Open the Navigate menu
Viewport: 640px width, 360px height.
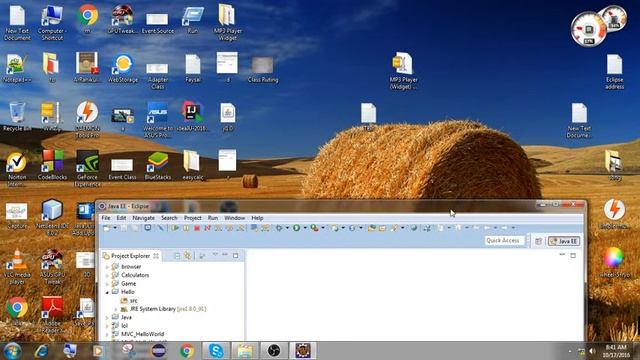(143, 218)
